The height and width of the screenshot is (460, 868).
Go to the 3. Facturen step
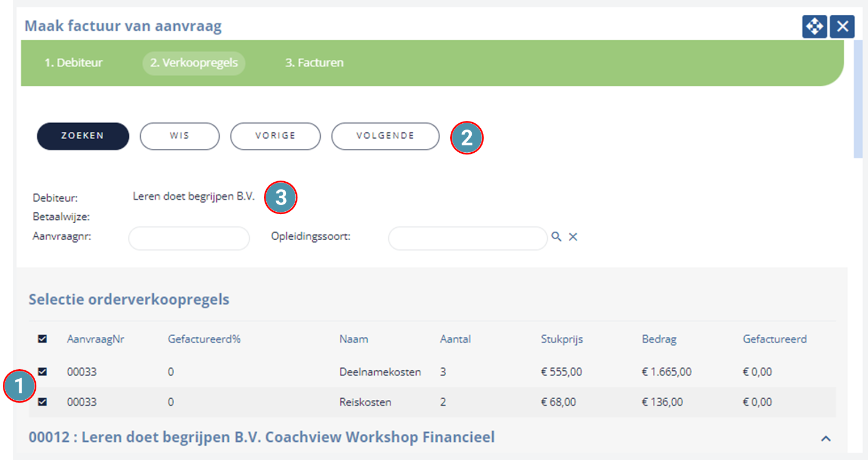(x=315, y=62)
